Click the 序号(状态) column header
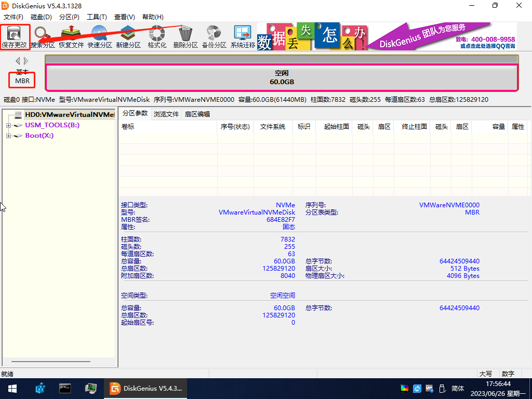The width and height of the screenshot is (532, 399). click(235, 127)
